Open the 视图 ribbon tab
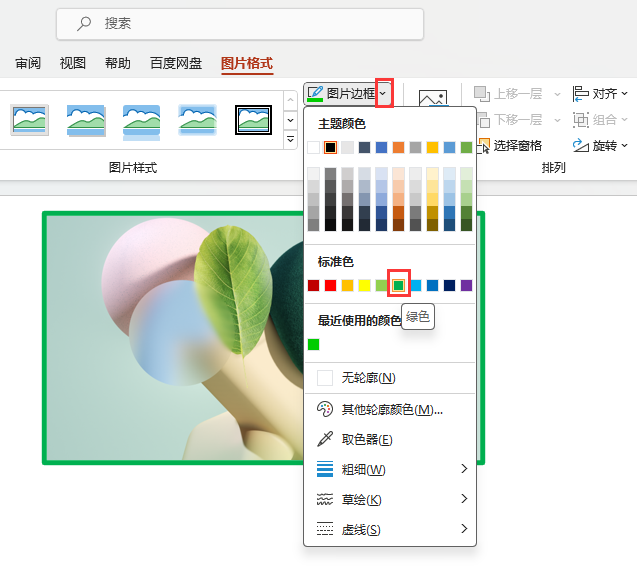Image resolution: width=637 pixels, height=582 pixels. coord(73,63)
